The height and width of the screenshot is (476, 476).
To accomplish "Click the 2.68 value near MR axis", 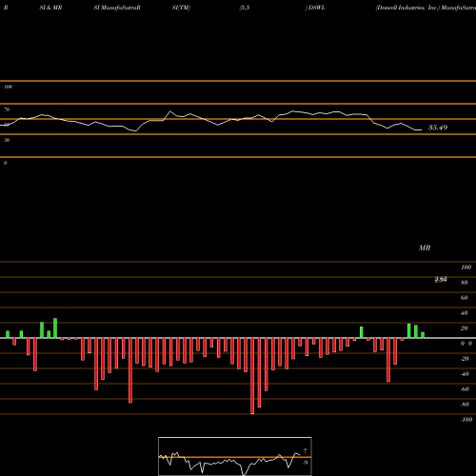I will [441, 280].
